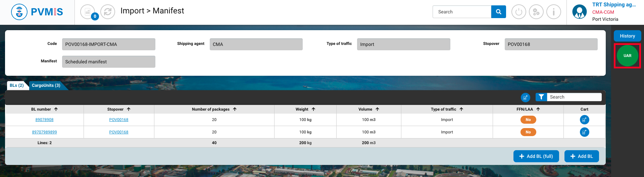
Task: Click the Add BL (full) button
Action: coord(536,156)
